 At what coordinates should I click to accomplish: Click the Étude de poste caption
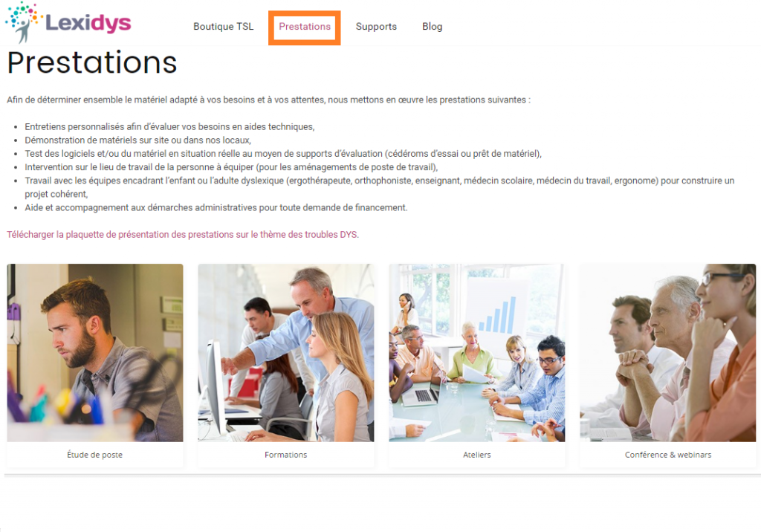tap(94, 455)
